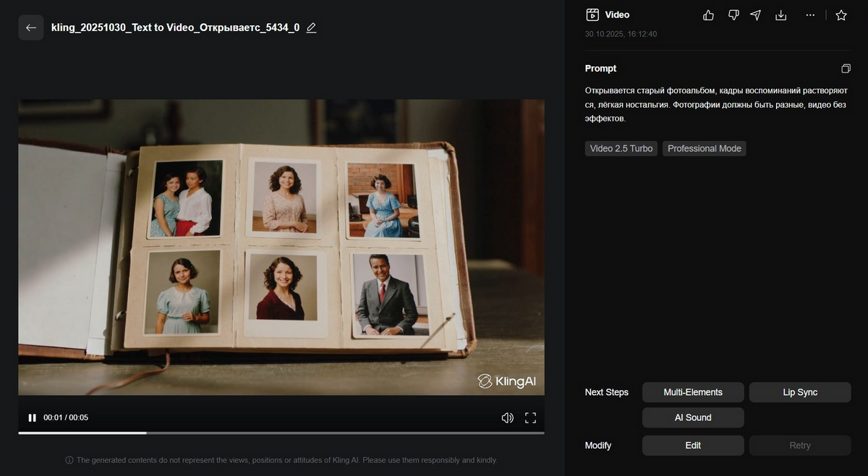This screenshot has width=868, height=476.
Task: Add video to favorites with star
Action: pos(841,14)
